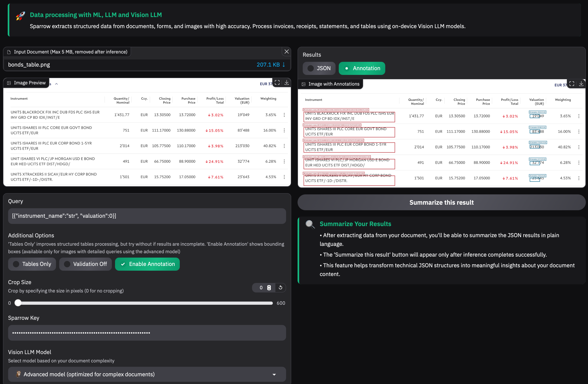Download the Image Preview picture

click(x=287, y=83)
